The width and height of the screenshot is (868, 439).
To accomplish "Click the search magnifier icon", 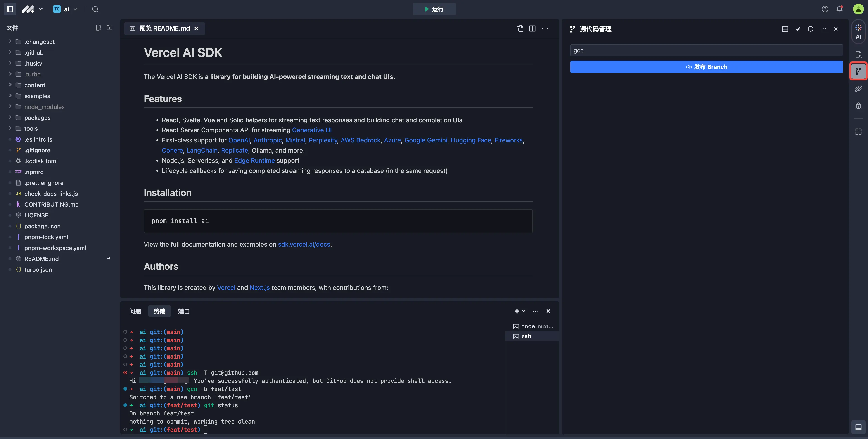I will (95, 9).
